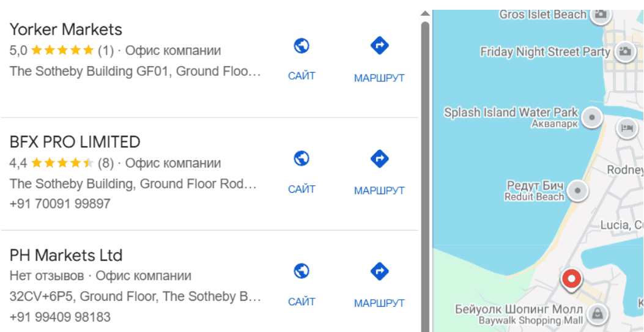Open PH Markets Ltd website globe icon
The height and width of the screenshot is (332, 644).
pos(302,271)
